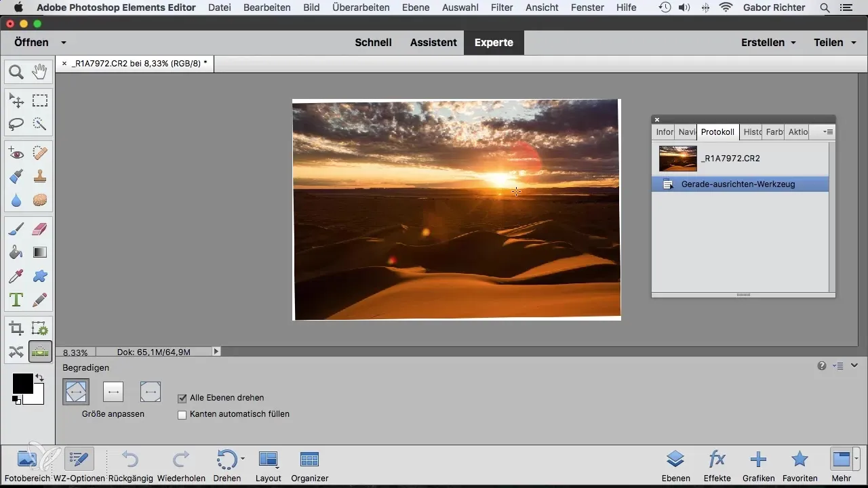Select the Pencil tool
This screenshot has width=868, height=488.
click(40, 300)
